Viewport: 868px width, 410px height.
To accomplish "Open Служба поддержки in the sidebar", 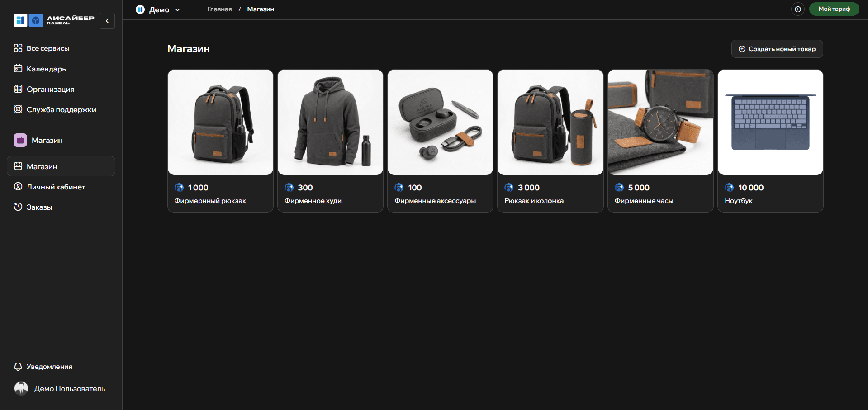I will (61, 109).
